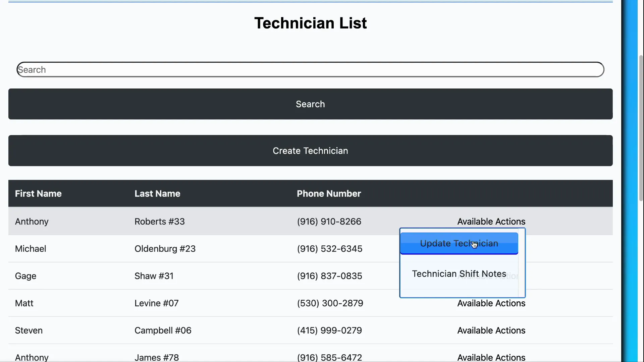Click phone number (916) 910-8266

(329, 221)
